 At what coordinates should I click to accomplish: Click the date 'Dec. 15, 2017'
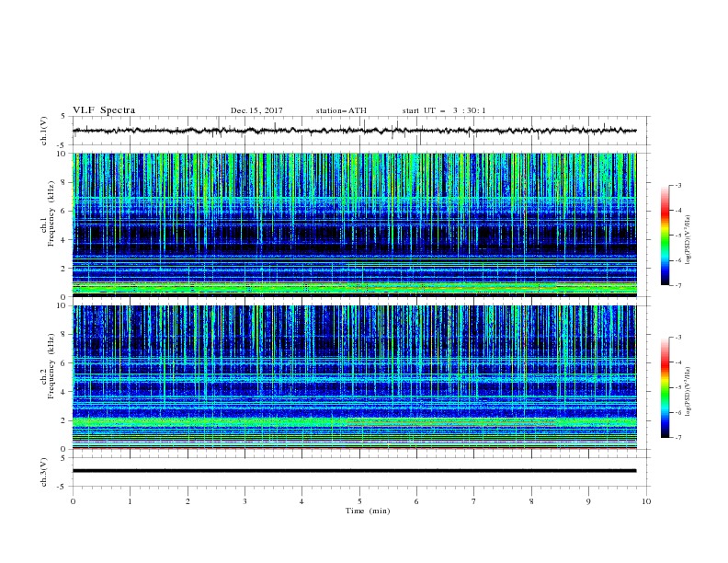[256, 110]
